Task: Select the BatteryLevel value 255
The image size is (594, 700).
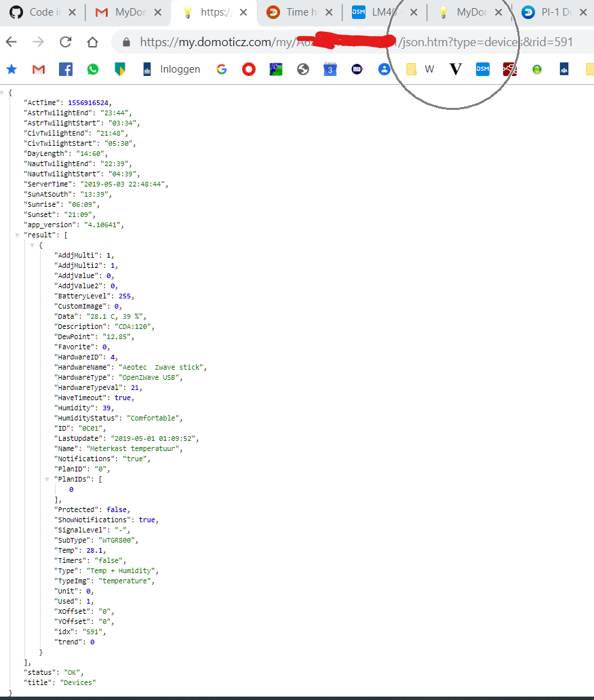Action: pyautogui.click(x=125, y=296)
